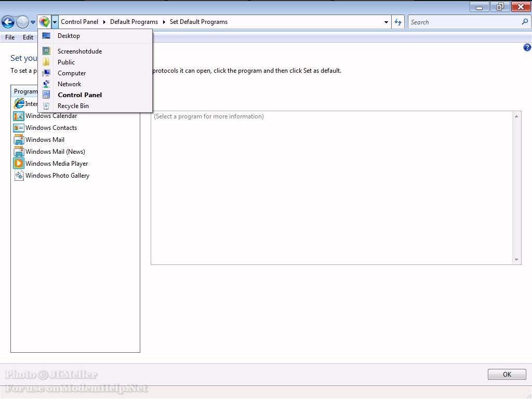Viewport: 532px width, 399px height.
Task: Select Windows Mail (News) entry
Action: 55,151
